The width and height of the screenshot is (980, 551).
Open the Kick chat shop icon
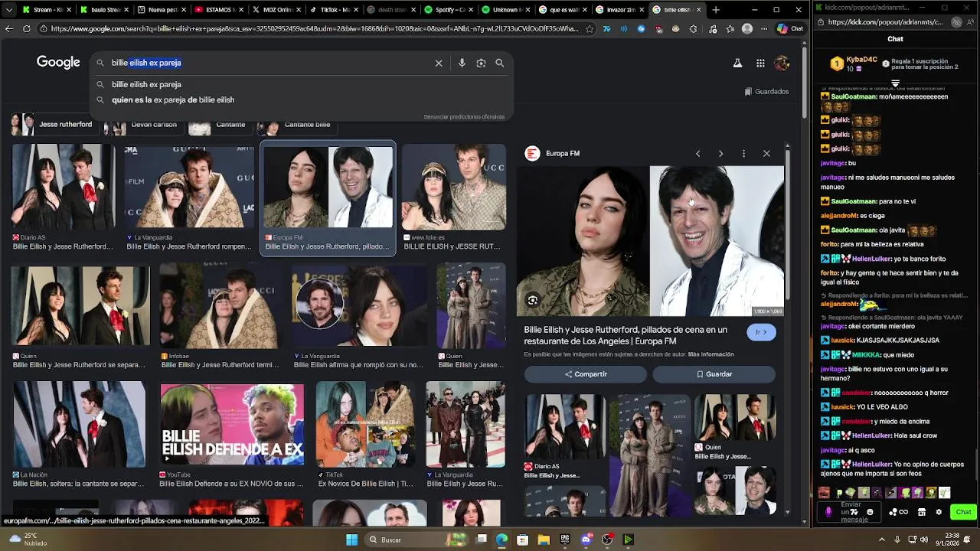tap(922, 512)
